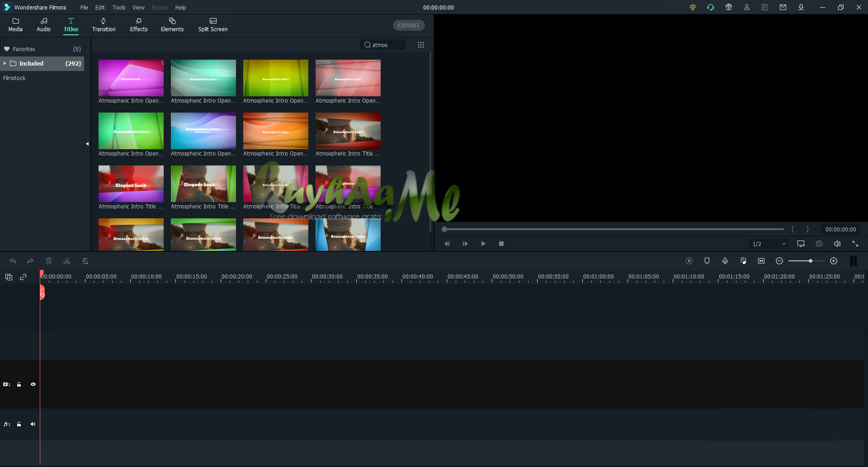Screen dimensions: 868x467
Task: Change thumbnail grid view options
Action: 421,45
